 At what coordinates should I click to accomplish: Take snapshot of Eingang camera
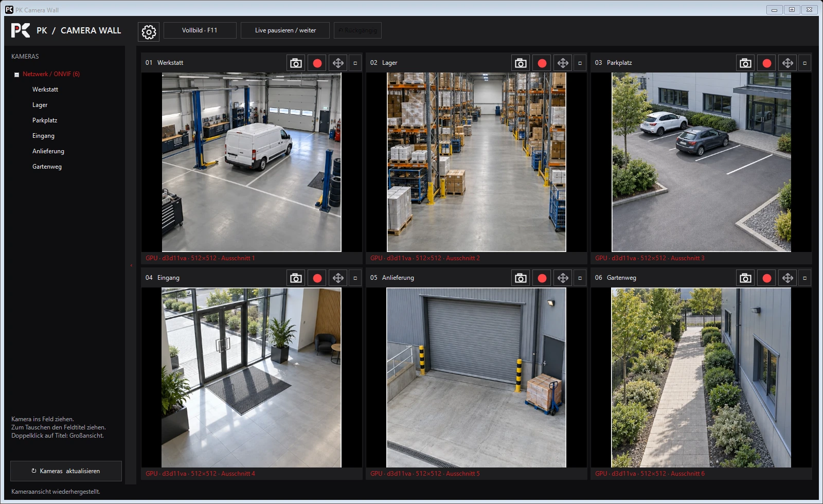pyautogui.click(x=296, y=278)
